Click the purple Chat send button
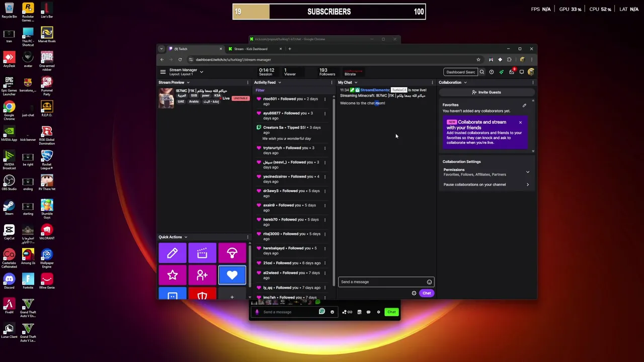Viewport: 644px width, 362px height. pos(427,293)
